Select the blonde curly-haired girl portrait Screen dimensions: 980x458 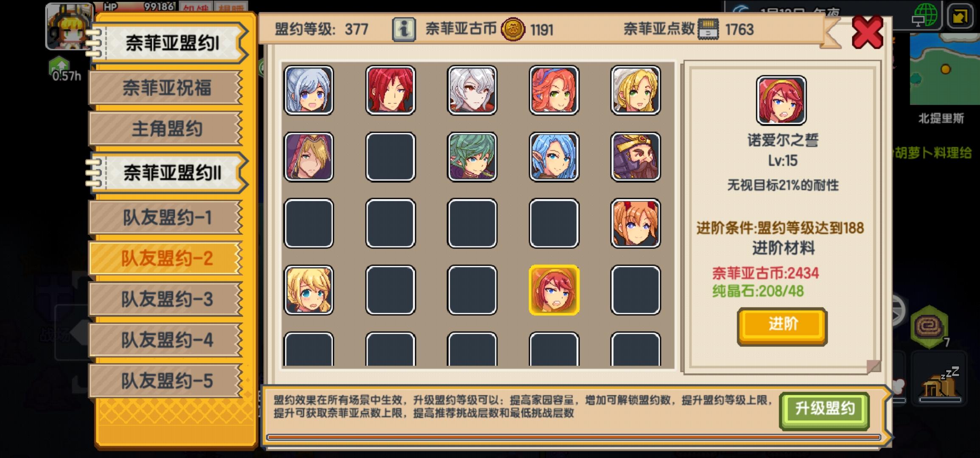pos(308,290)
